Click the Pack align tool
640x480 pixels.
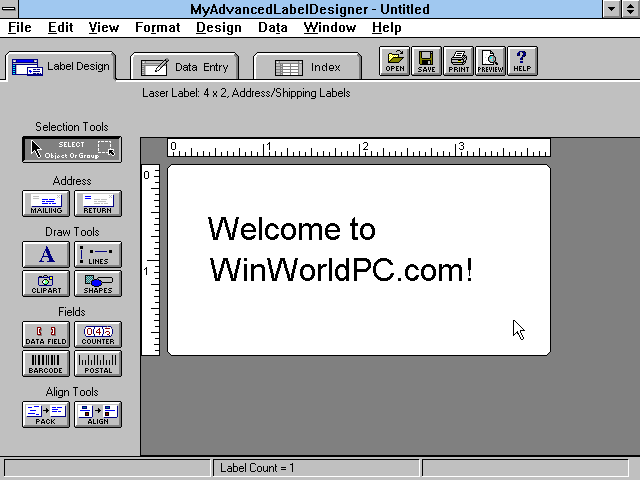click(46, 414)
